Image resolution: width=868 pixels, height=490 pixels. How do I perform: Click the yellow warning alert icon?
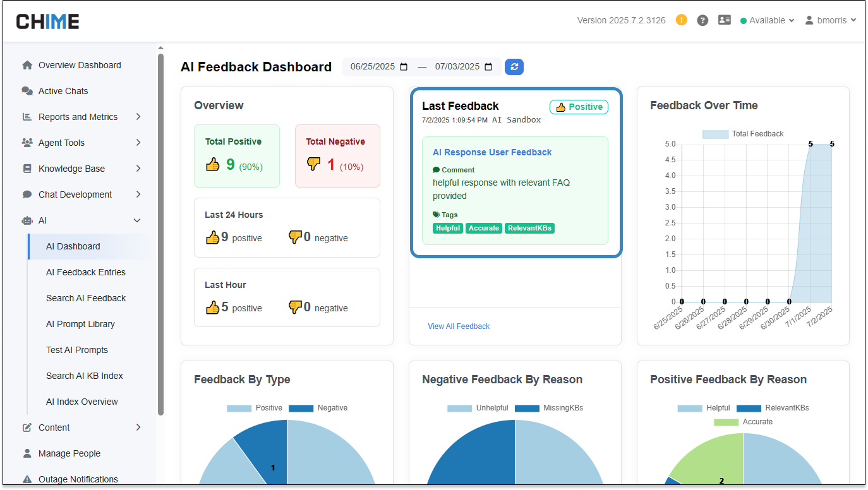pyautogui.click(x=682, y=20)
